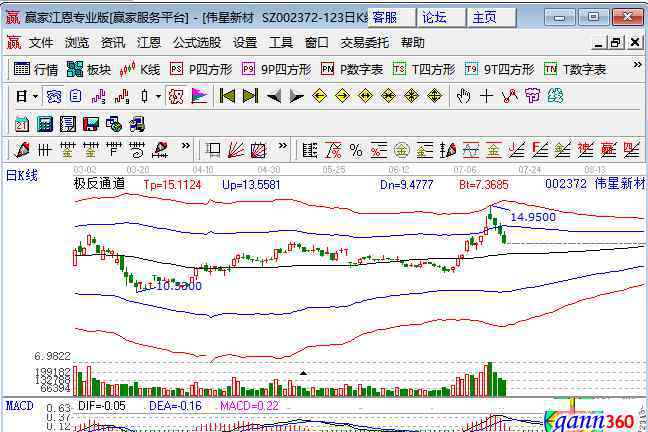The image size is (648, 432).
Task: Open the 行情 quotes view
Action: coord(36,69)
